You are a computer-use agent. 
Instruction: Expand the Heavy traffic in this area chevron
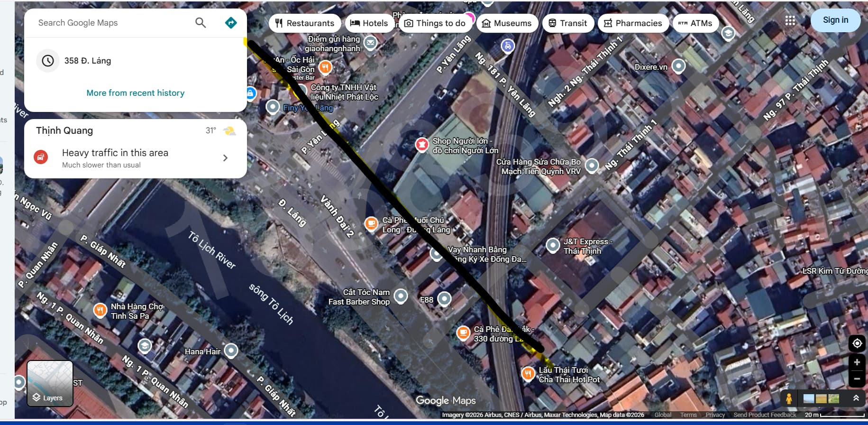225,158
